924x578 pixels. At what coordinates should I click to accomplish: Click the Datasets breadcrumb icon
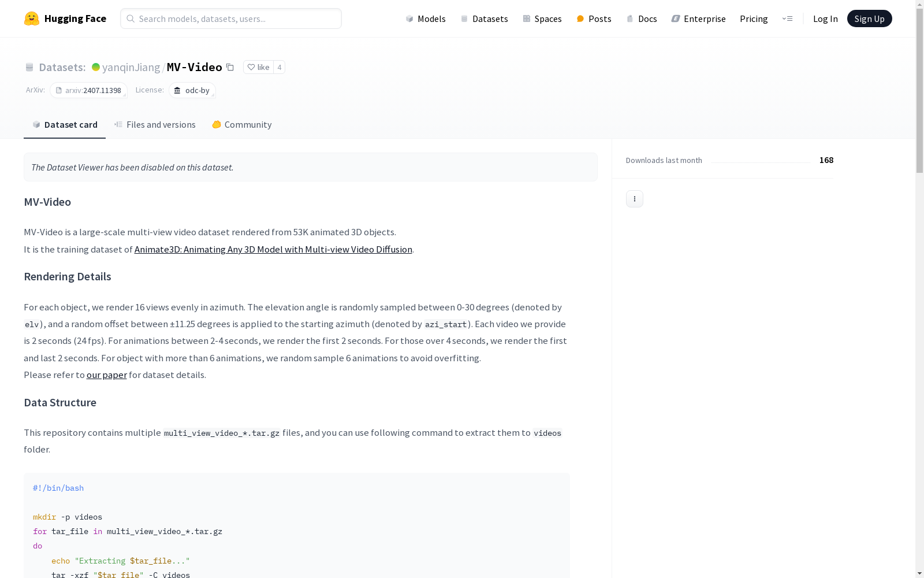(x=29, y=67)
